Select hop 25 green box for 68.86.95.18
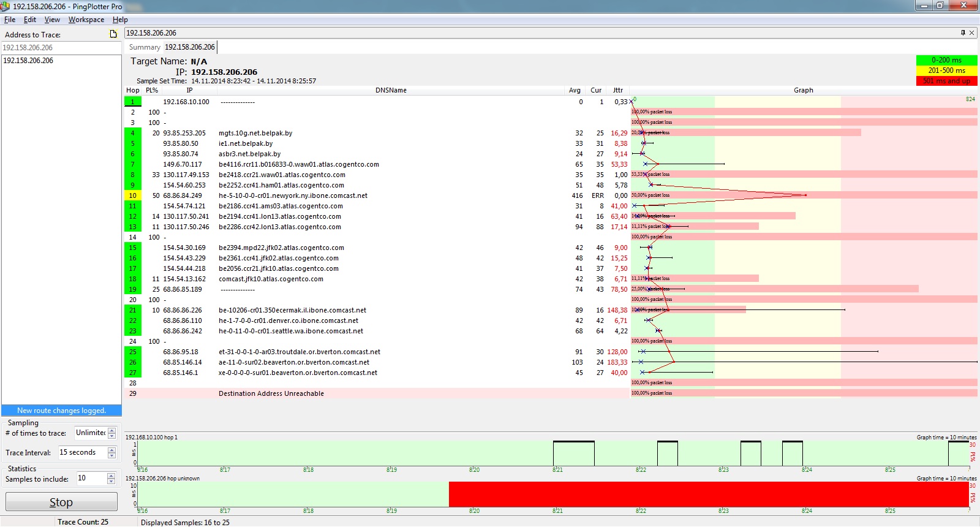The image size is (980, 527). 132,352
